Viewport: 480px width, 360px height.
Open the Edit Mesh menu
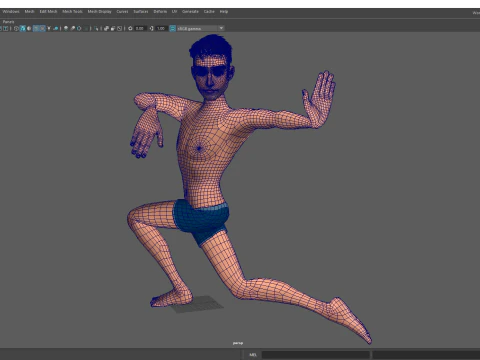coord(48,12)
